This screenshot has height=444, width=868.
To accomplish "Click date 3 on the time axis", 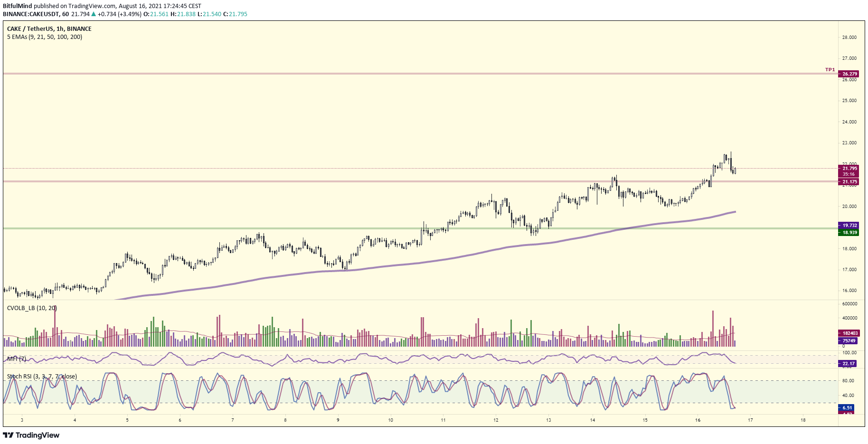I will pos(22,420).
